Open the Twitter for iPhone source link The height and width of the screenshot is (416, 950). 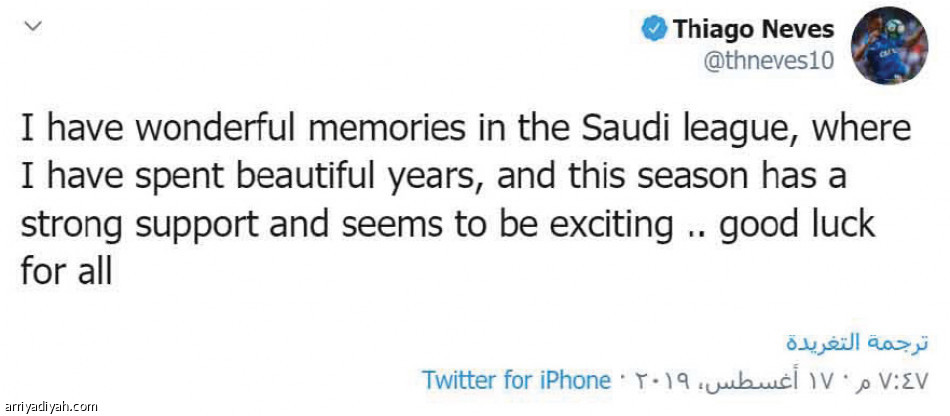pos(517,380)
